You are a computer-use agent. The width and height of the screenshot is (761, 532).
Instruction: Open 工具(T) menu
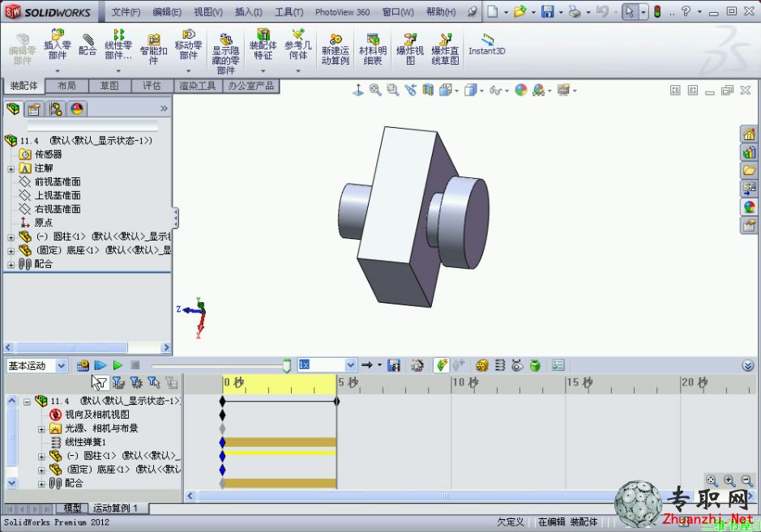[289, 12]
